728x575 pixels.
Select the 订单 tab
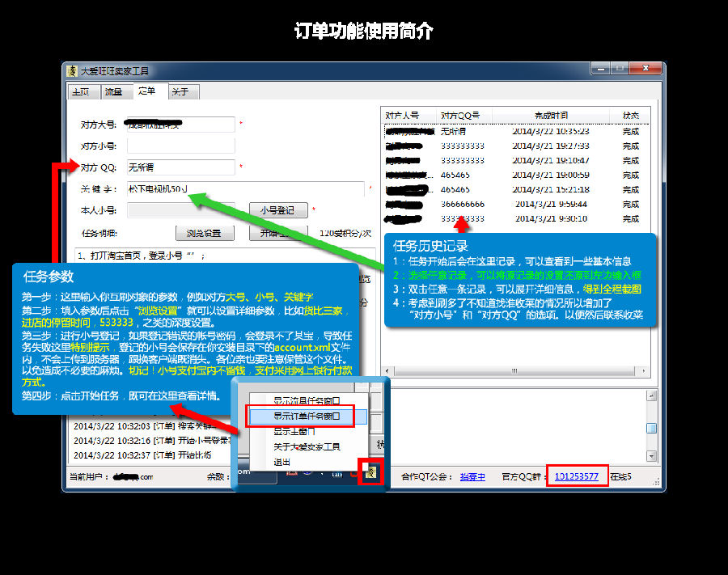tap(147, 91)
